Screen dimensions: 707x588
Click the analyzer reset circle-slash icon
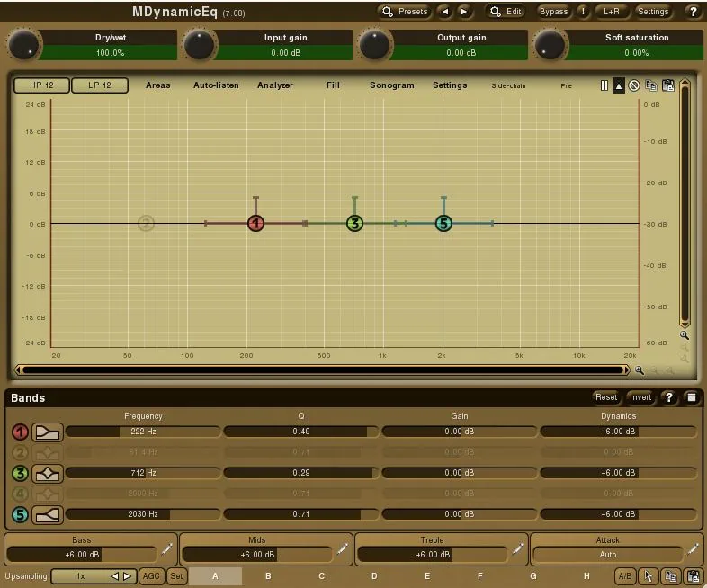[x=634, y=85]
